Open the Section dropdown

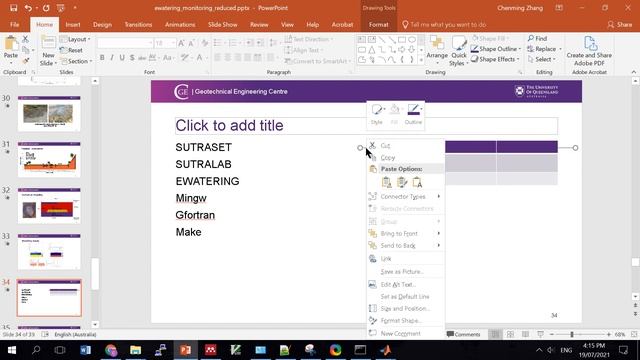coord(76,61)
